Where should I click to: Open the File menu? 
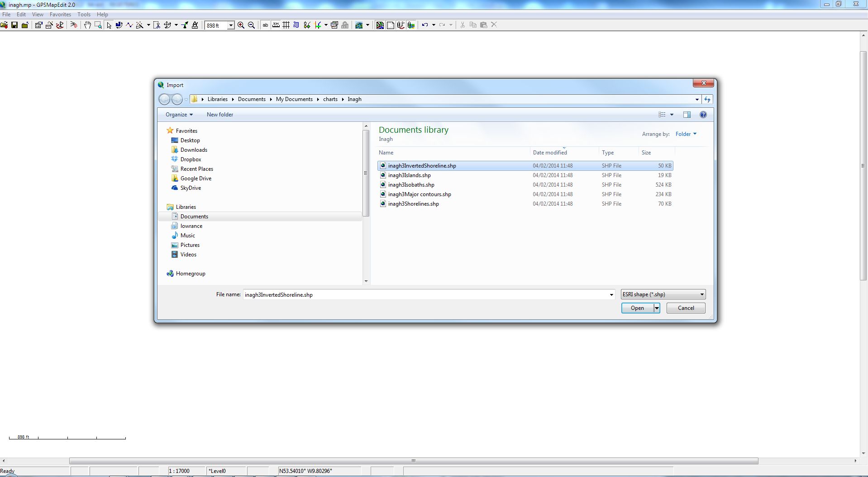click(6, 14)
